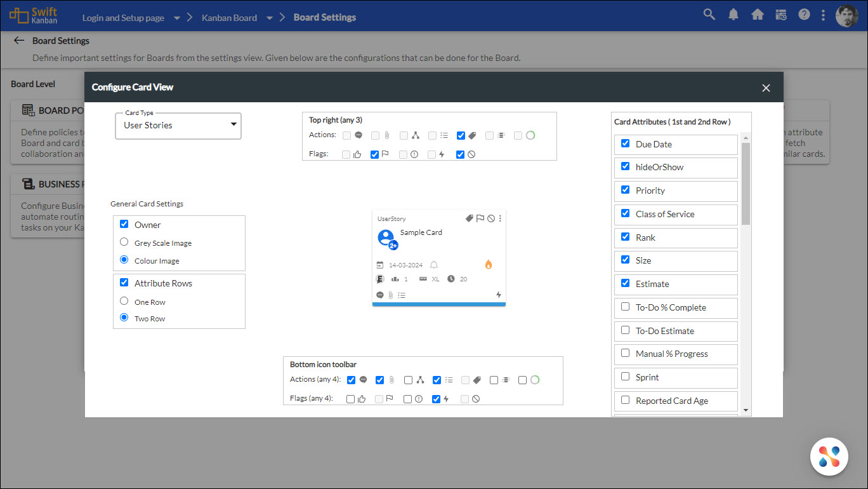Click the back arrow next to Board Settings
Image resolution: width=868 pixels, height=489 pixels.
click(x=18, y=40)
